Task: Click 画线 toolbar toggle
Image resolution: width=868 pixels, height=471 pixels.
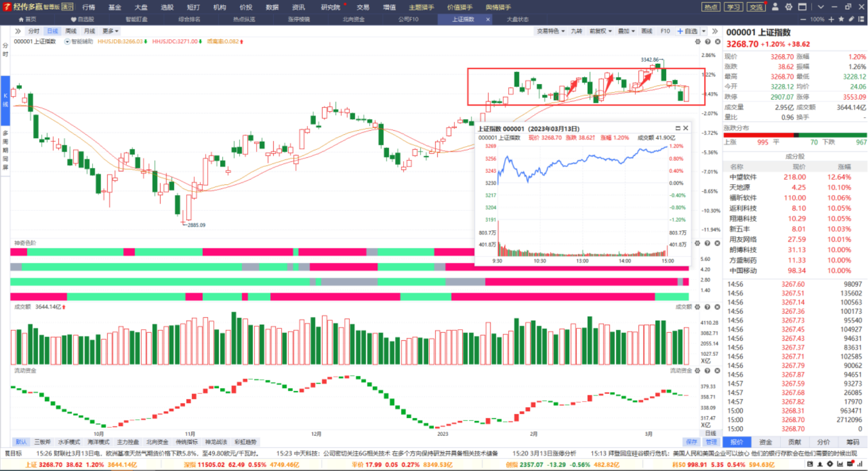Action: (x=647, y=31)
